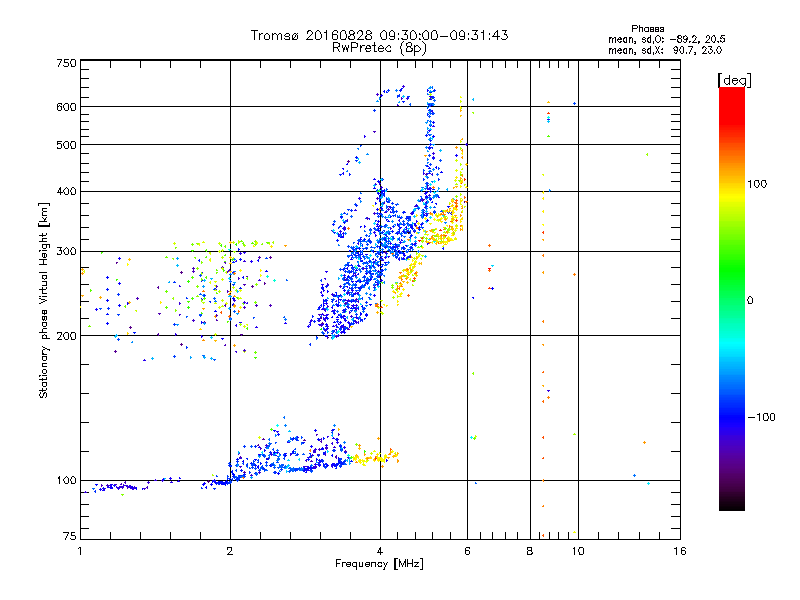Image resolution: width=800 pixels, height=600 pixels.
Task: Click the x-axis tick label '10'
Action: coord(578,551)
